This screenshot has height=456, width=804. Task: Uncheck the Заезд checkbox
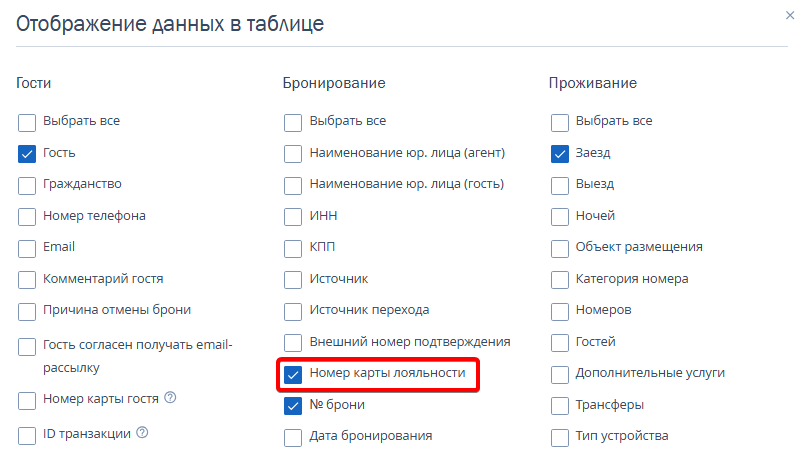[x=560, y=154]
